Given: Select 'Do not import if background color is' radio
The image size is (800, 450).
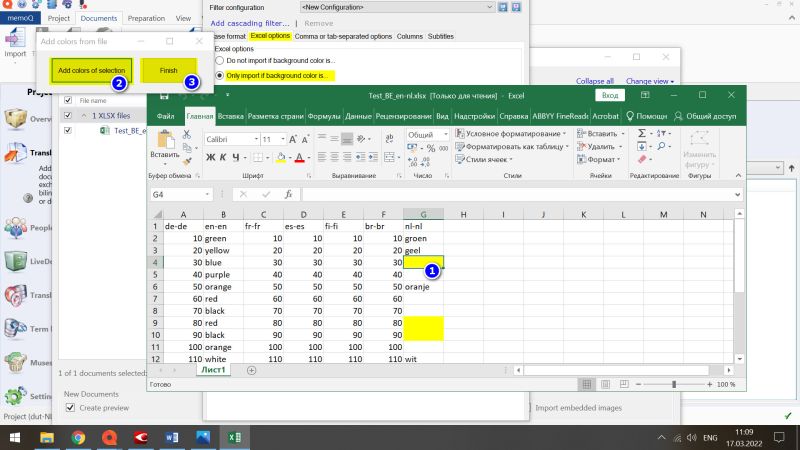Looking at the screenshot, I should pyautogui.click(x=219, y=60).
